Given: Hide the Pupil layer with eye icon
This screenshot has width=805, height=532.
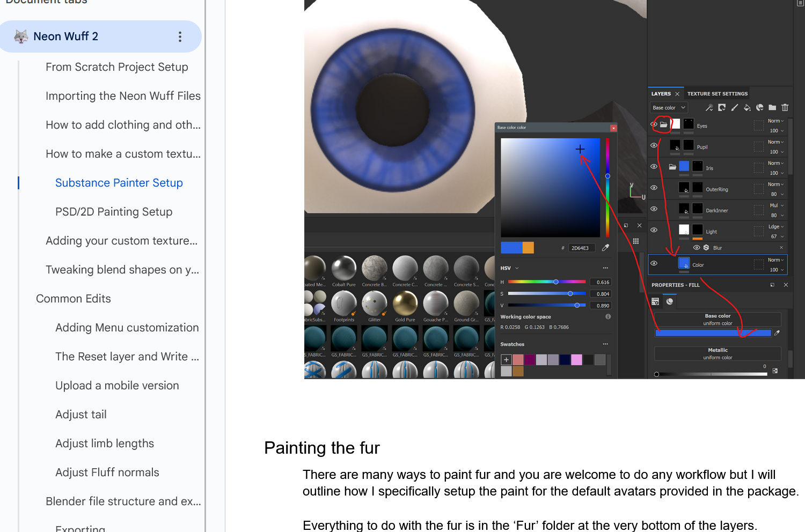Looking at the screenshot, I should click(x=654, y=146).
